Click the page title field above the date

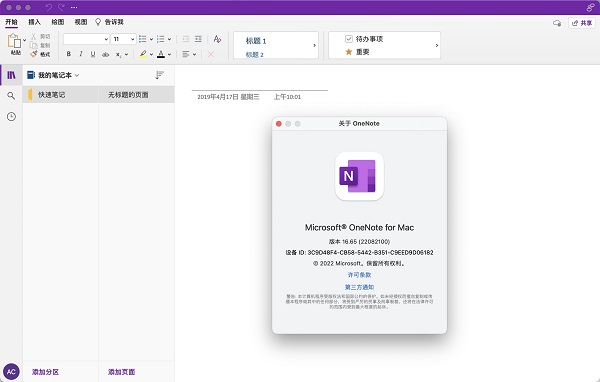260,82
